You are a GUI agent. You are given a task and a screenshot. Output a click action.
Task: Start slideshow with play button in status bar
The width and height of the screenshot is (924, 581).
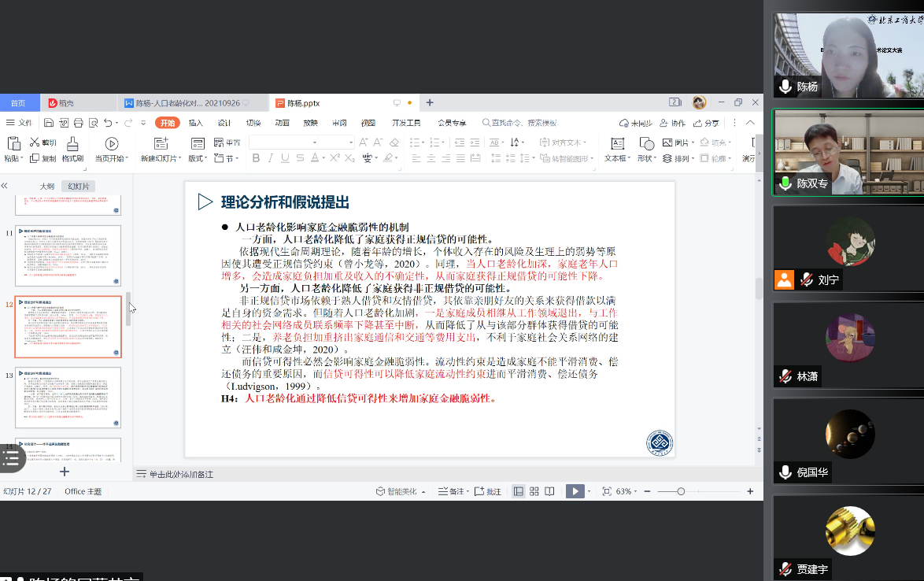coord(575,491)
